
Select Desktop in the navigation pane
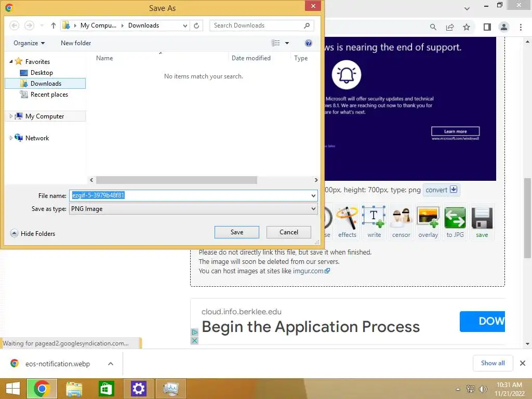42,73
